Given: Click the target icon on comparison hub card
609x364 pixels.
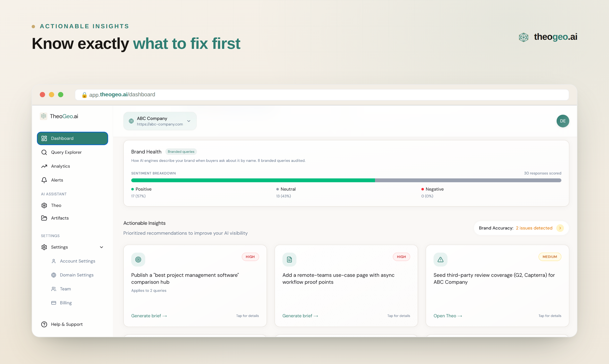Looking at the screenshot, I should point(138,260).
